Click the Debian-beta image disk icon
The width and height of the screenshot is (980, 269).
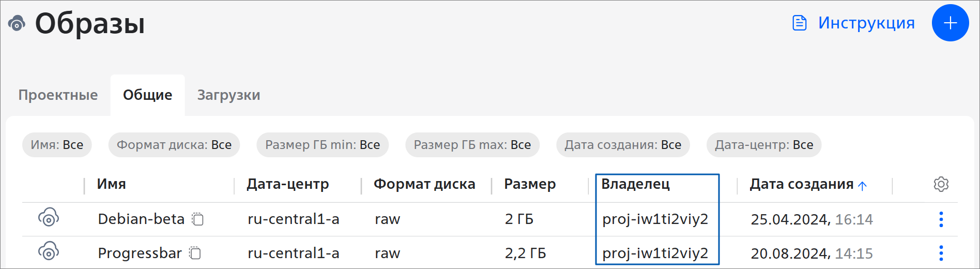tap(49, 218)
